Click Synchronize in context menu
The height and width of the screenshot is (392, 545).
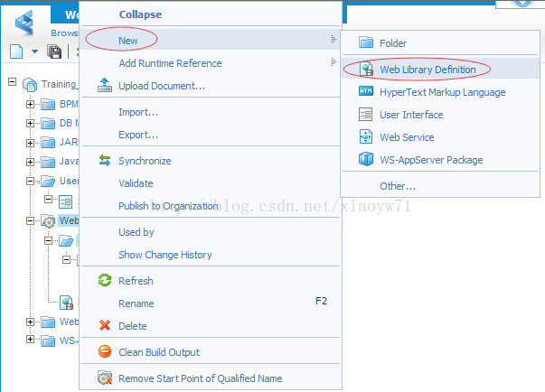point(145,161)
